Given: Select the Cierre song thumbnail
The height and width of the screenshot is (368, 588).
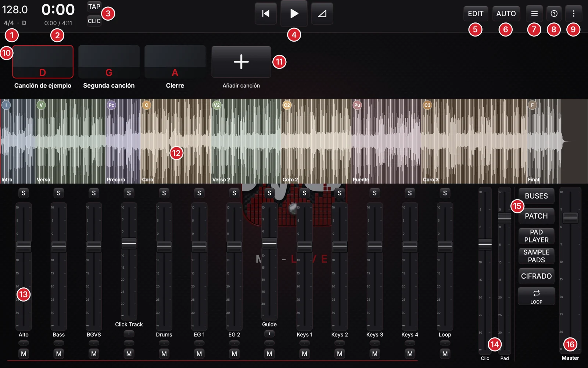Looking at the screenshot, I should [175, 62].
